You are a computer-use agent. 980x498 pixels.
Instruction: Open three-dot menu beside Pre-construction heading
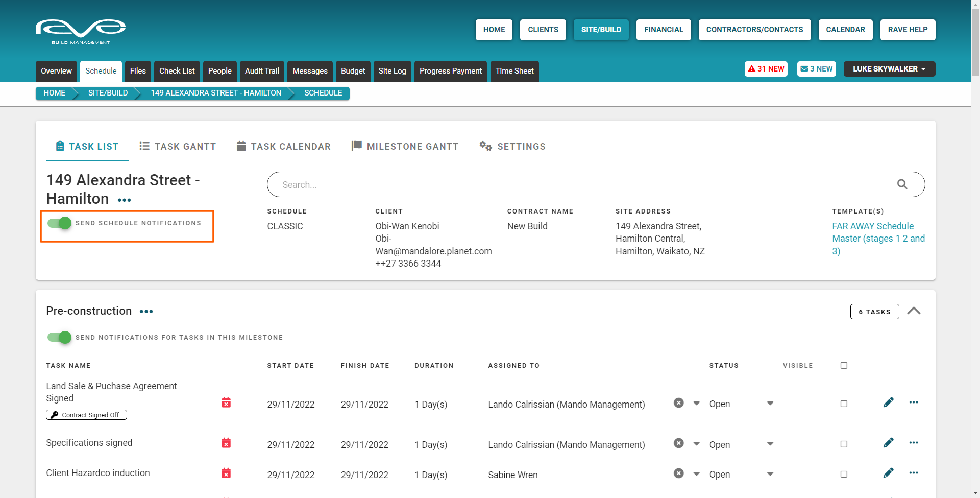tap(146, 312)
